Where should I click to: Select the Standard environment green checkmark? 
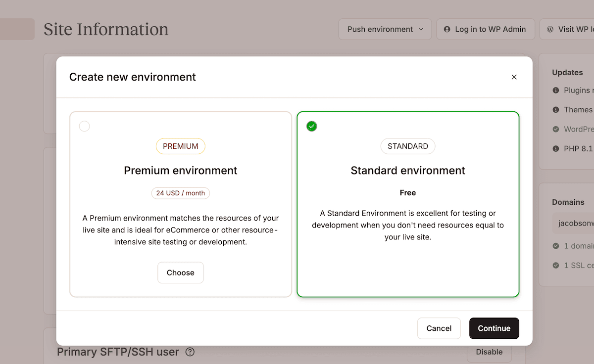(x=312, y=126)
